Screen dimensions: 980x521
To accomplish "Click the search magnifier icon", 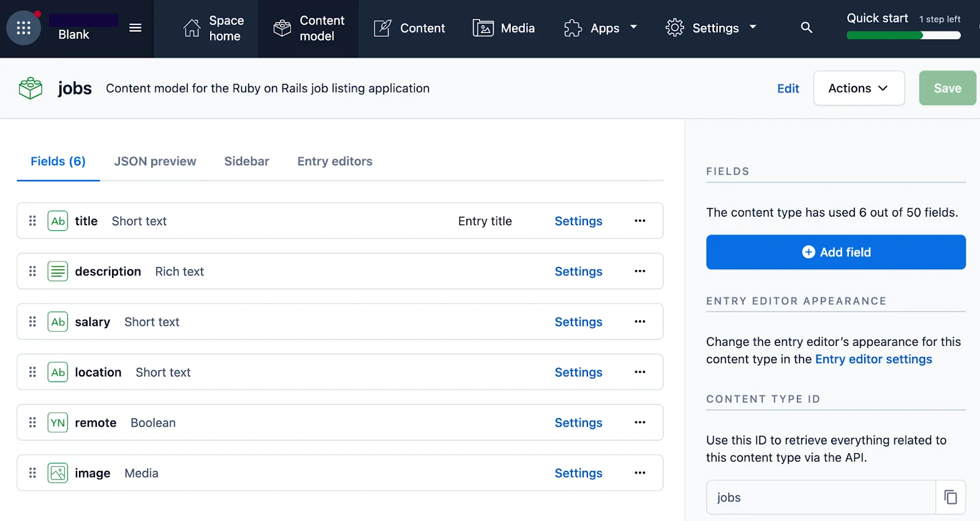I will (807, 28).
